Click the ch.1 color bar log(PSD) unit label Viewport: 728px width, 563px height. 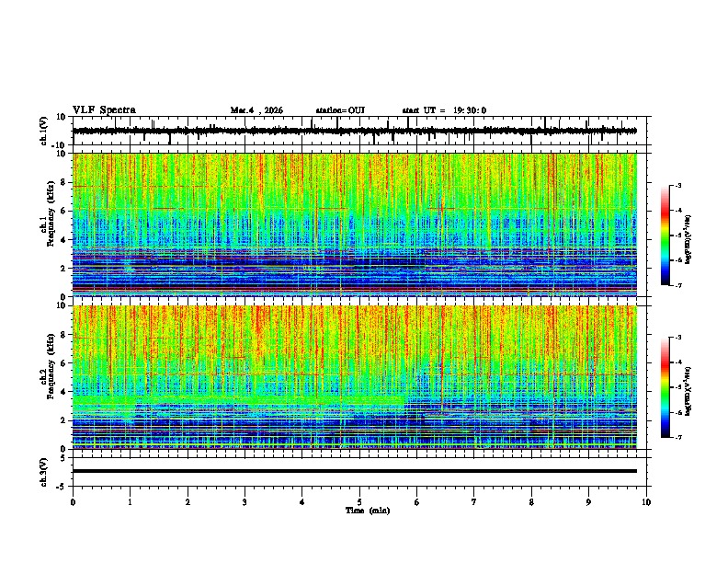[688, 239]
